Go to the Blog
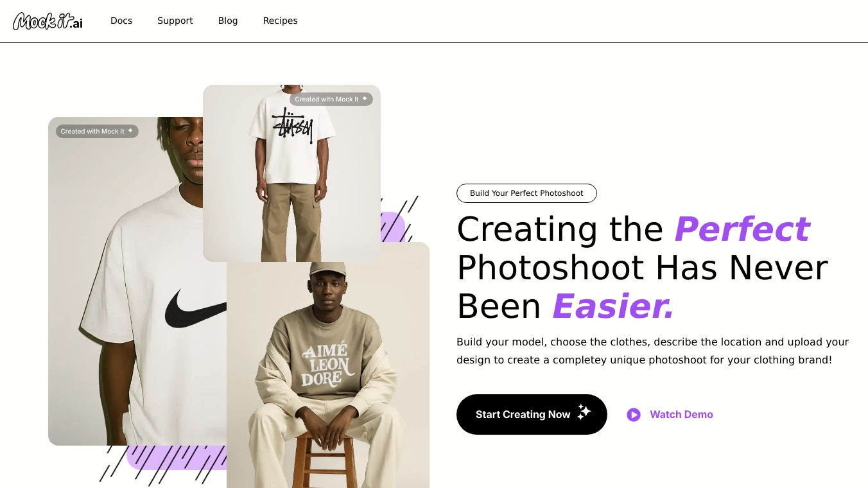The image size is (868, 488). click(x=228, y=21)
